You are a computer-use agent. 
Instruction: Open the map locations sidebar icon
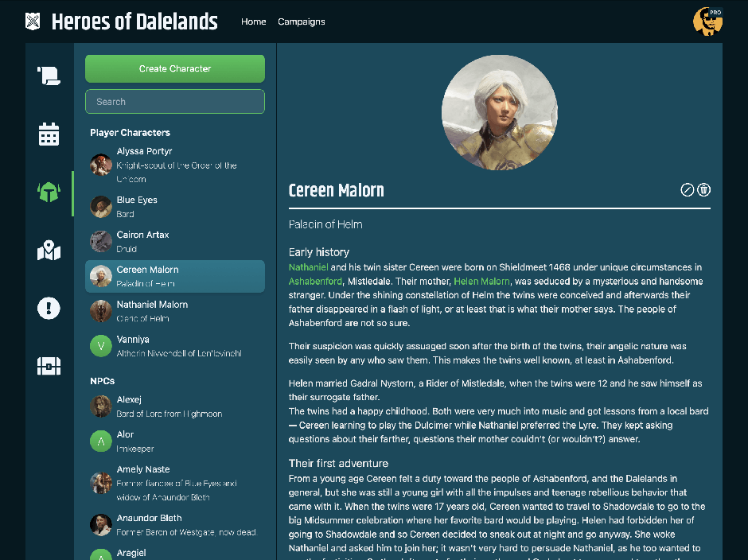[49, 250]
